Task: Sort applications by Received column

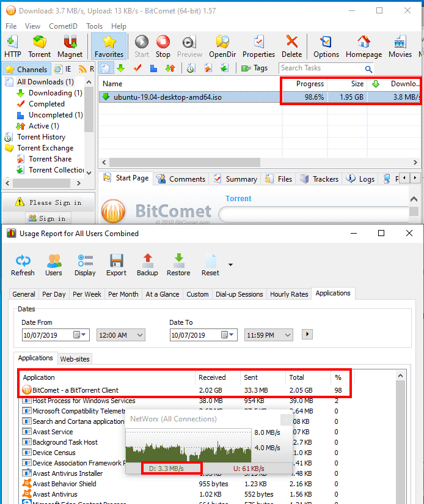Action: tap(217, 377)
